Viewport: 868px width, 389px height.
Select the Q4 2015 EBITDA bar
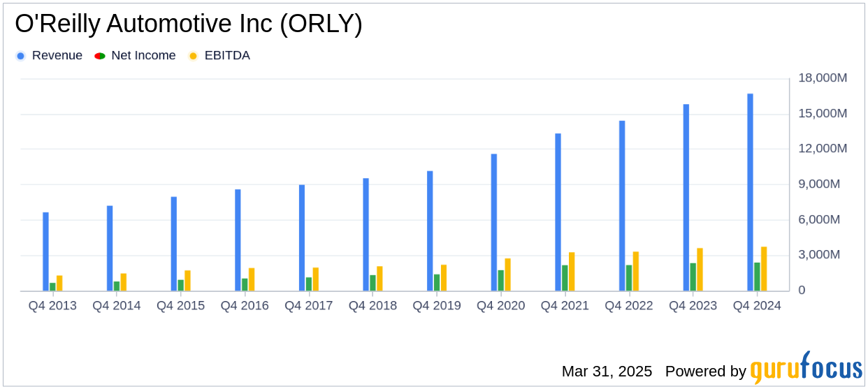click(x=187, y=281)
